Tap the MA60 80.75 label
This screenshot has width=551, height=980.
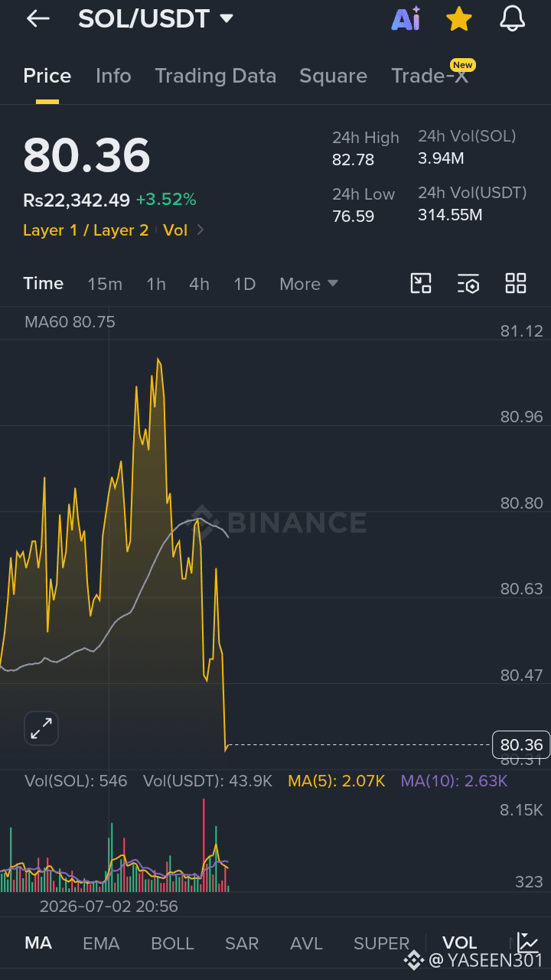70,322
